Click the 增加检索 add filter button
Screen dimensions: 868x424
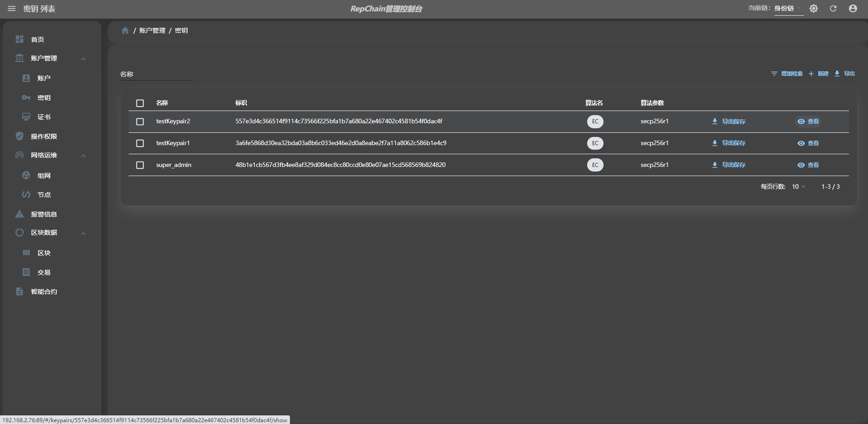coord(787,74)
